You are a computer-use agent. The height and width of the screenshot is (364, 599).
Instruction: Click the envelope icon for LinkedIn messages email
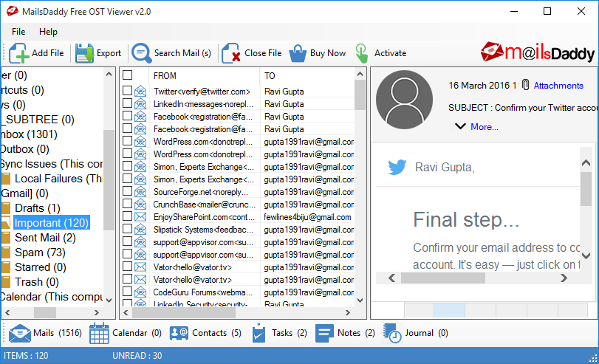140,104
